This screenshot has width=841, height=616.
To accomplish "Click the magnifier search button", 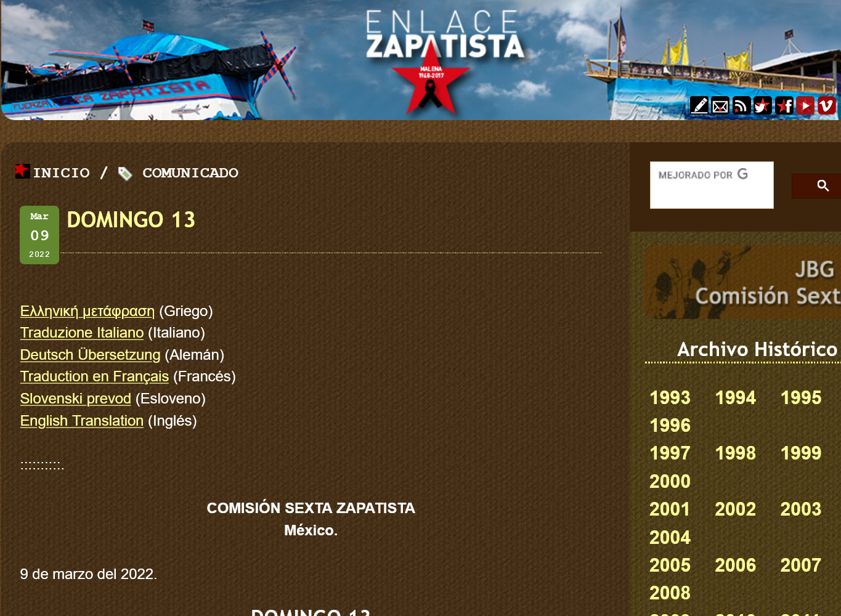I will 822,185.
